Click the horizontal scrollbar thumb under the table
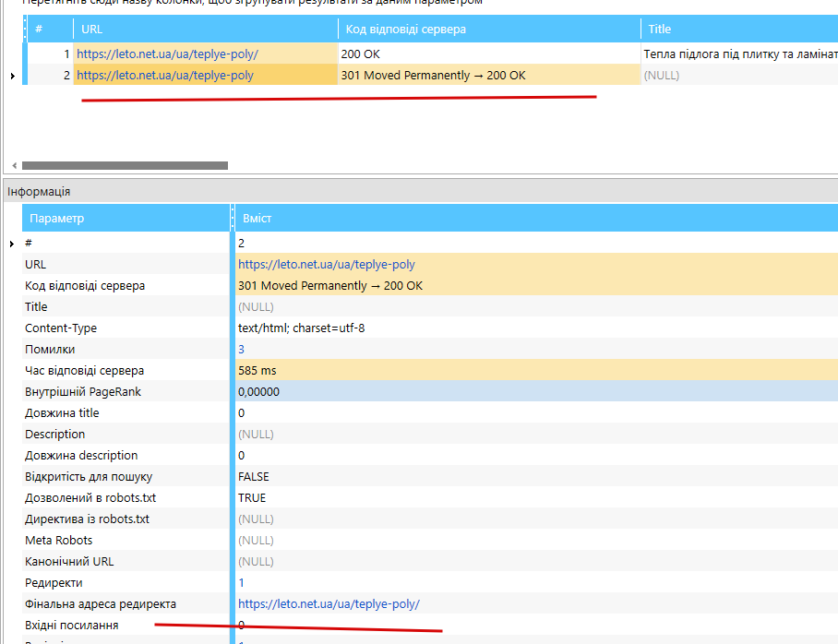The width and height of the screenshot is (838, 644). [x=126, y=166]
